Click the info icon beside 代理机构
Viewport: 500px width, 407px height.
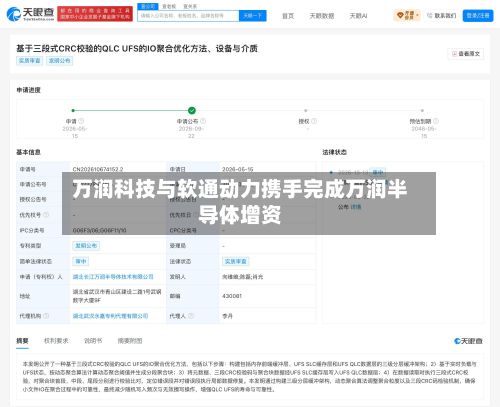coord(46,316)
